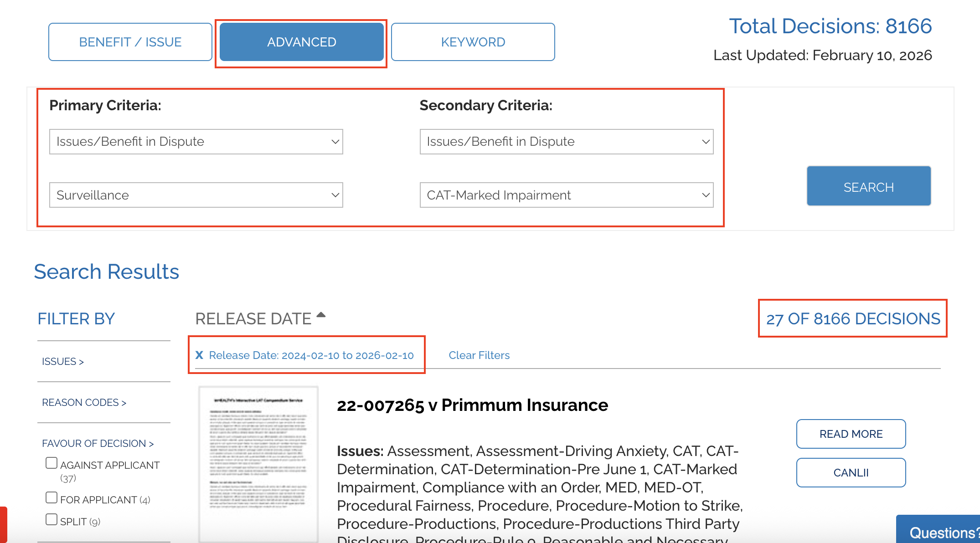This screenshot has height=543, width=980.
Task: Select the Advanced tab
Action: tap(301, 42)
